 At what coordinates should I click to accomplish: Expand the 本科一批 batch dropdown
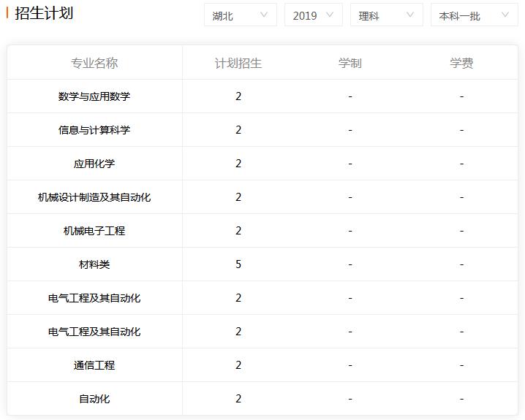pos(474,15)
